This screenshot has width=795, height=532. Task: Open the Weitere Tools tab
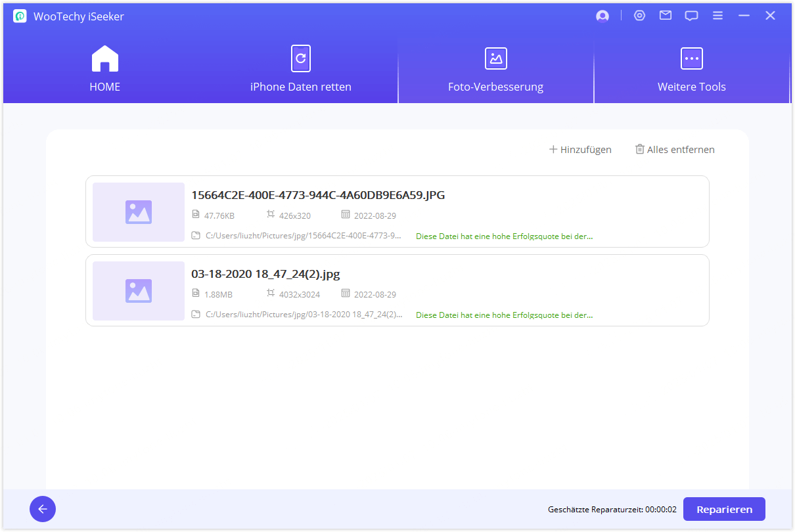click(691, 69)
